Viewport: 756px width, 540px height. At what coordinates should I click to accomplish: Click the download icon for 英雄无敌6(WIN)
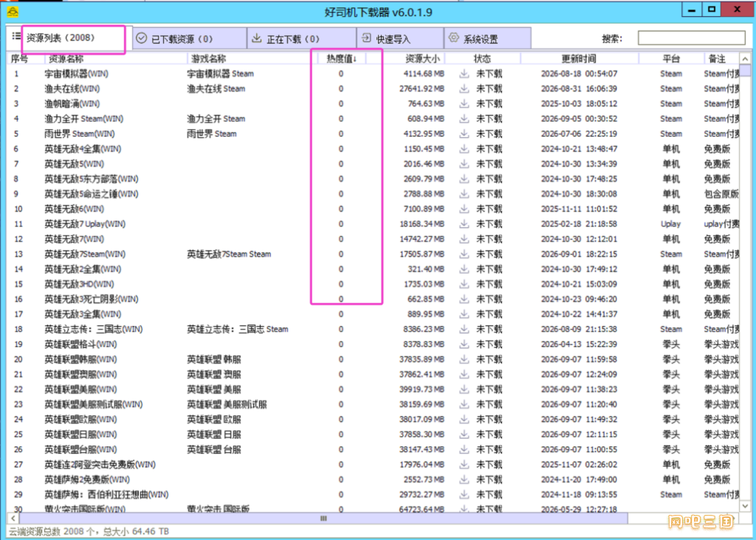(x=464, y=209)
